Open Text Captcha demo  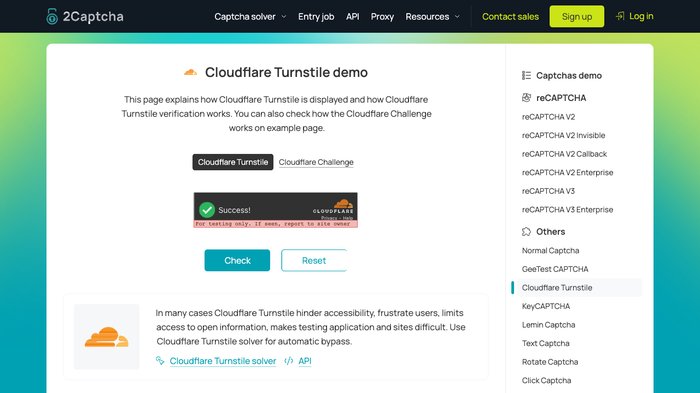click(x=546, y=343)
